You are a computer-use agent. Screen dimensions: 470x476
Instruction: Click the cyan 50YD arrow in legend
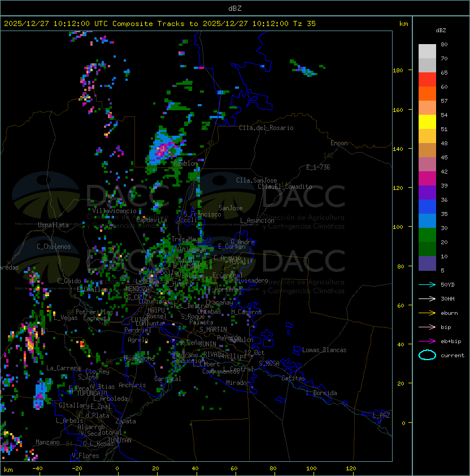click(427, 284)
